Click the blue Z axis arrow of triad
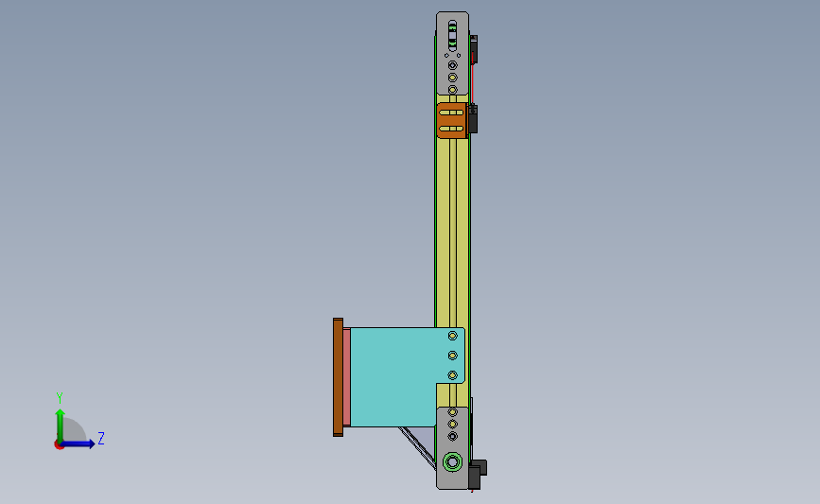 coord(79,444)
